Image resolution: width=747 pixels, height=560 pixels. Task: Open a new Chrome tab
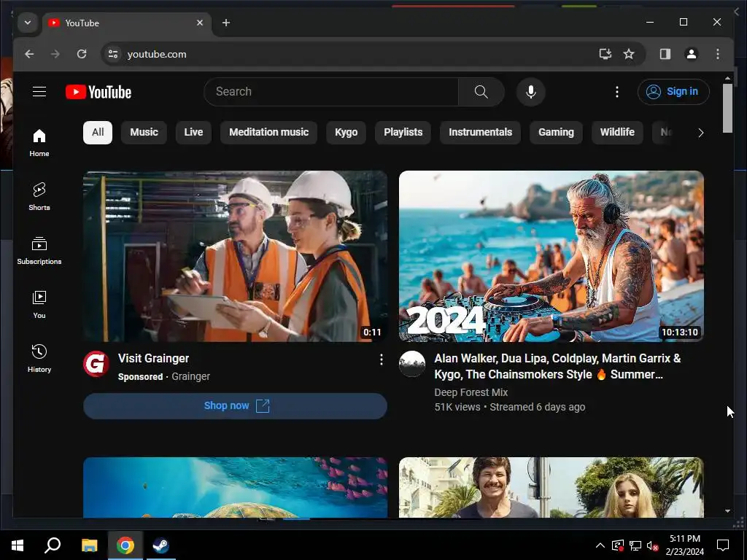click(x=226, y=23)
